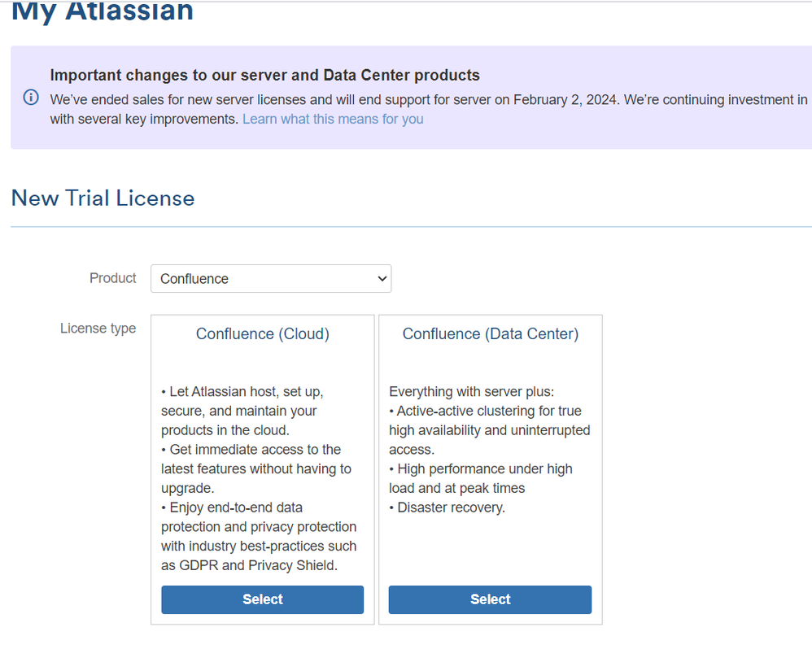This screenshot has width=812, height=649.
Task: Open the Product dropdown showing Confluence
Action: point(271,278)
